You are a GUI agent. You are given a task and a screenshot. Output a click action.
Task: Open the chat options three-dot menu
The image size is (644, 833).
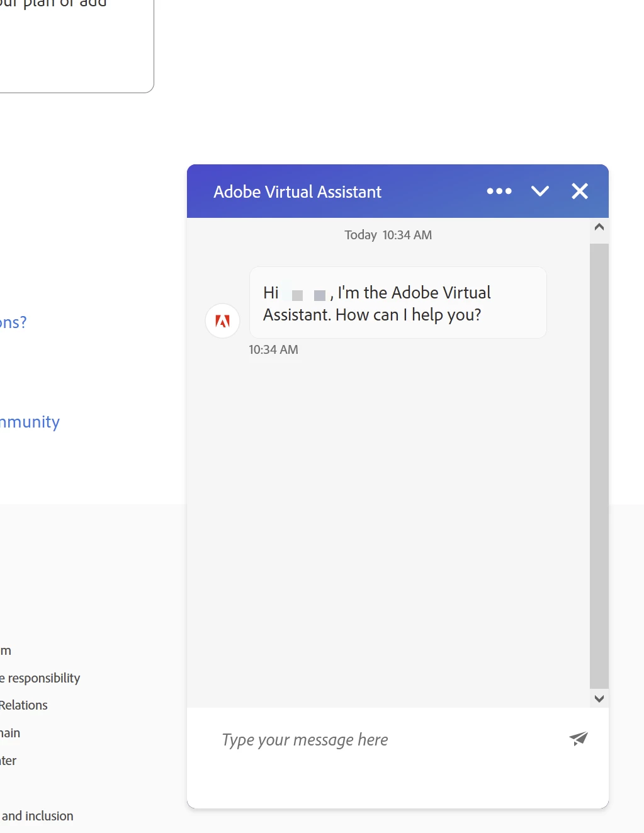pos(499,191)
